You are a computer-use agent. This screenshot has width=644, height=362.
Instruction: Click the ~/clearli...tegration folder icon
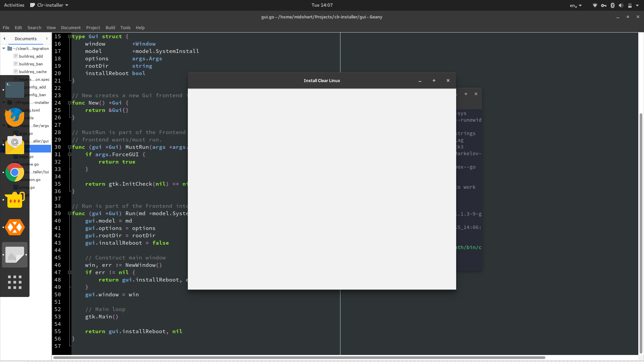10,49
